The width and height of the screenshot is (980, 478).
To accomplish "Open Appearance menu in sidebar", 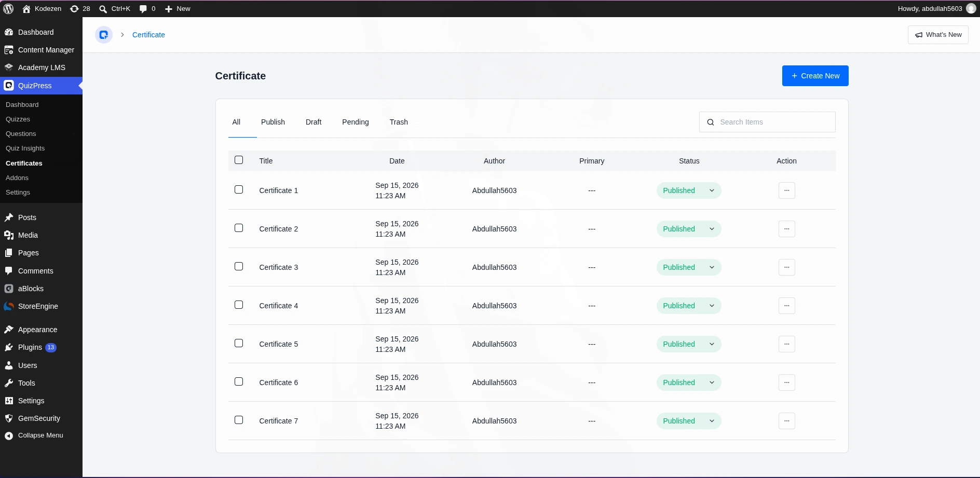I will 42,330.
